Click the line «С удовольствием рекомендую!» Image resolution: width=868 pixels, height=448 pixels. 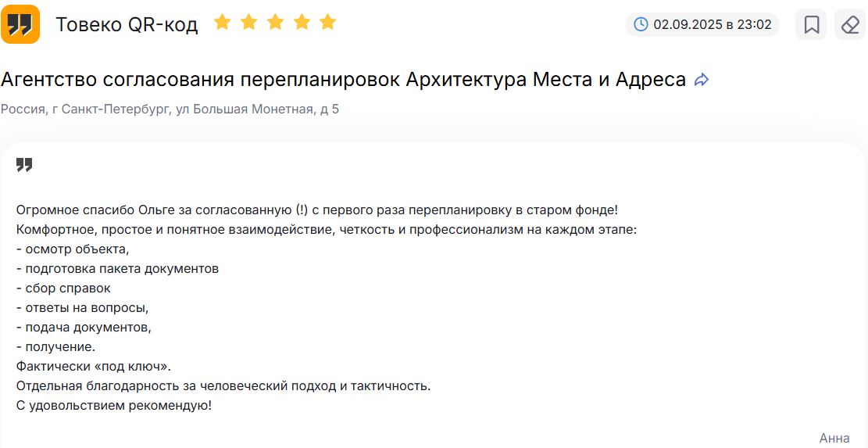[114, 405]
